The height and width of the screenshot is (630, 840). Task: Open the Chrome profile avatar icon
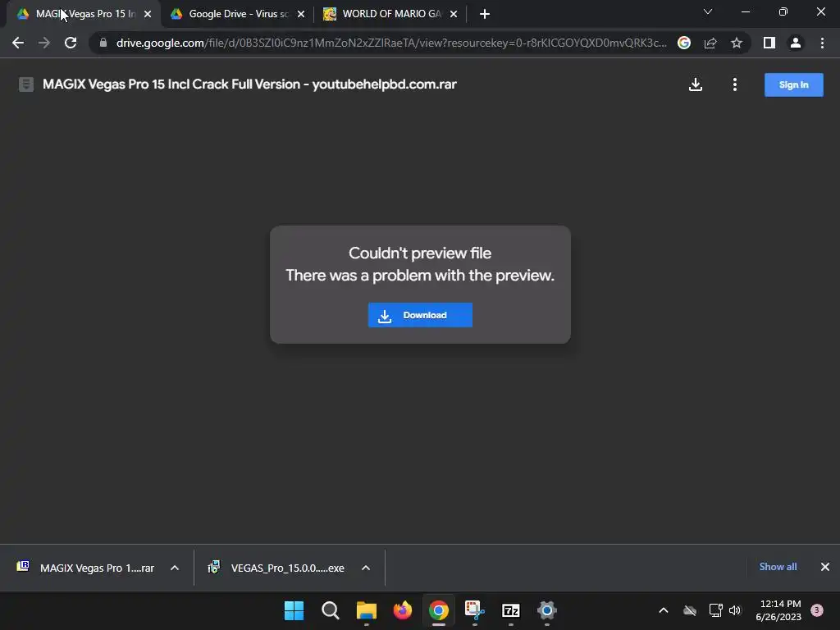(796, 43)
